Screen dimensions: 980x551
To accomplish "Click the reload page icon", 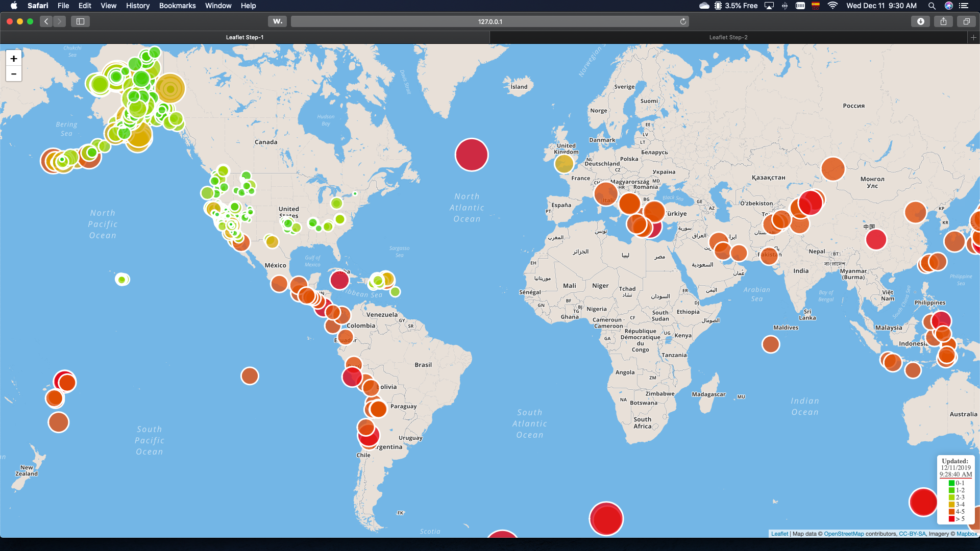I will 683,21.
